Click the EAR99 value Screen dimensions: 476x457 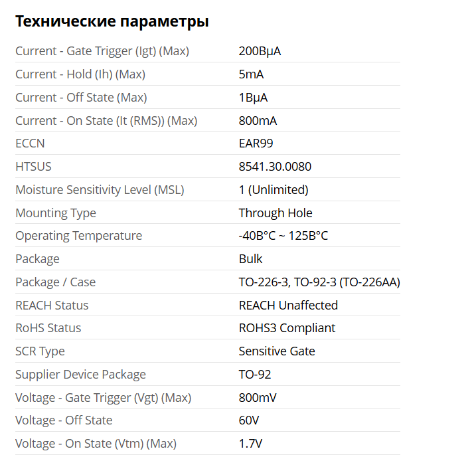pos(256,143)
